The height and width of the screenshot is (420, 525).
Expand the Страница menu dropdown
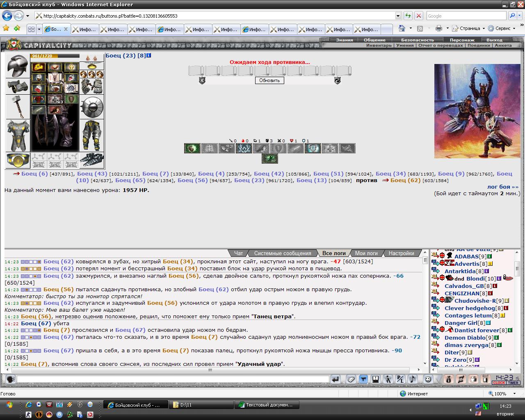click(x=483, y=29)
